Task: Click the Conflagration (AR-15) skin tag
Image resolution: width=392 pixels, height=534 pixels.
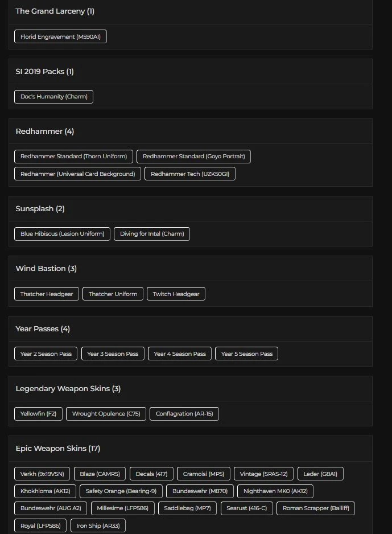Action: (x=184, y=414)
